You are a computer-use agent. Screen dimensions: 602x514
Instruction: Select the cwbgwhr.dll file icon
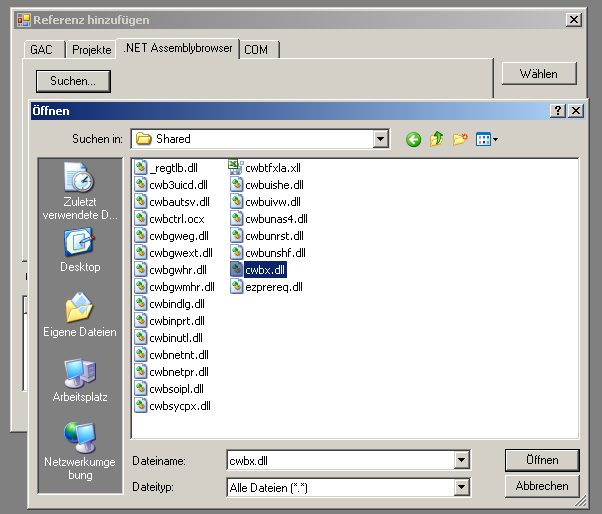(x=141, y=269)
